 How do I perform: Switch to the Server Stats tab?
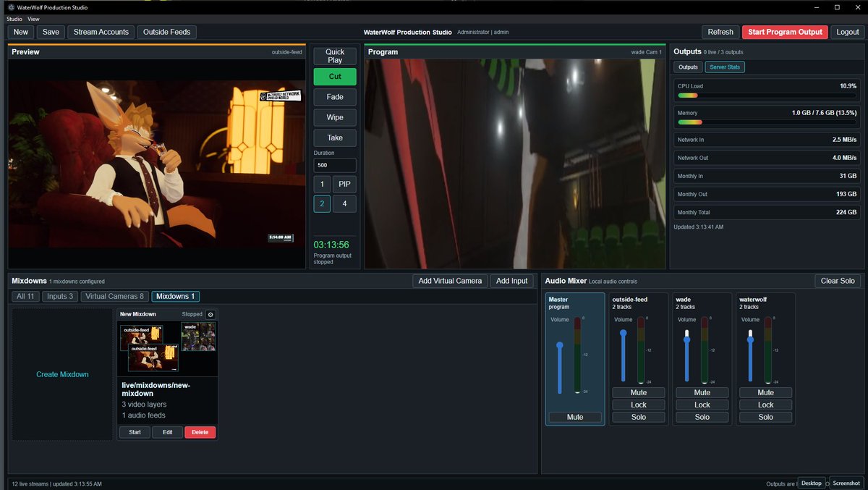pos(725,67)
